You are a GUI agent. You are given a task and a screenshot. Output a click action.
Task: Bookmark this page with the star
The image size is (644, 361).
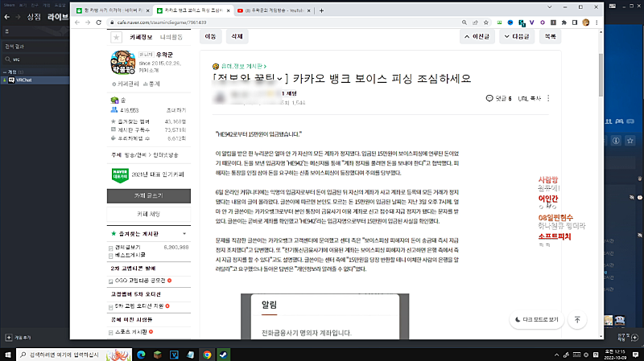(486, 23)
